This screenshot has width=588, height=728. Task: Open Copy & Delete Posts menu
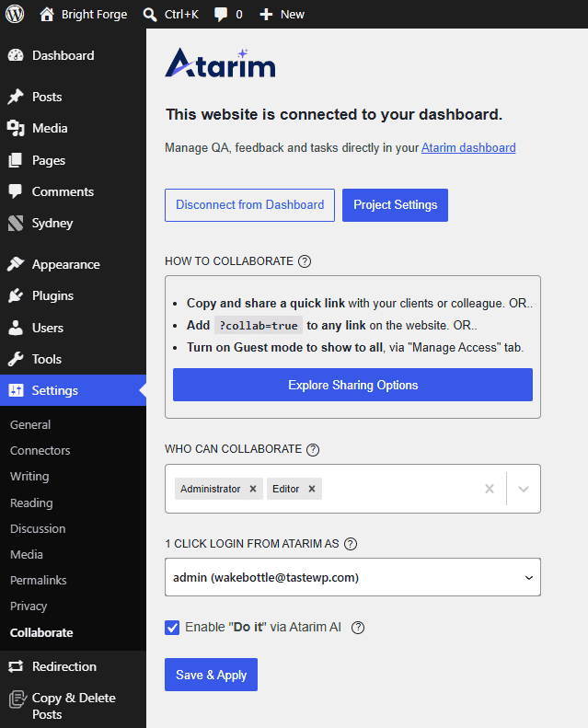tap(73, 706)
